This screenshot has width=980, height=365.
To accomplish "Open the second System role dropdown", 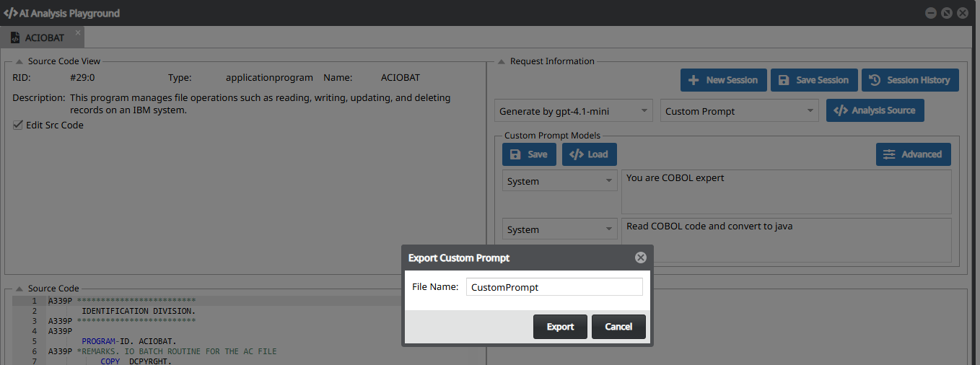I will point(559,230).
